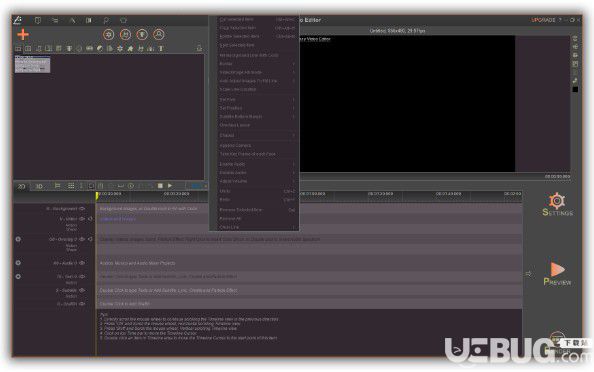Toggle visibility eye of Overlay 0 track
594x372 pixels.
(x=82, y=239)
